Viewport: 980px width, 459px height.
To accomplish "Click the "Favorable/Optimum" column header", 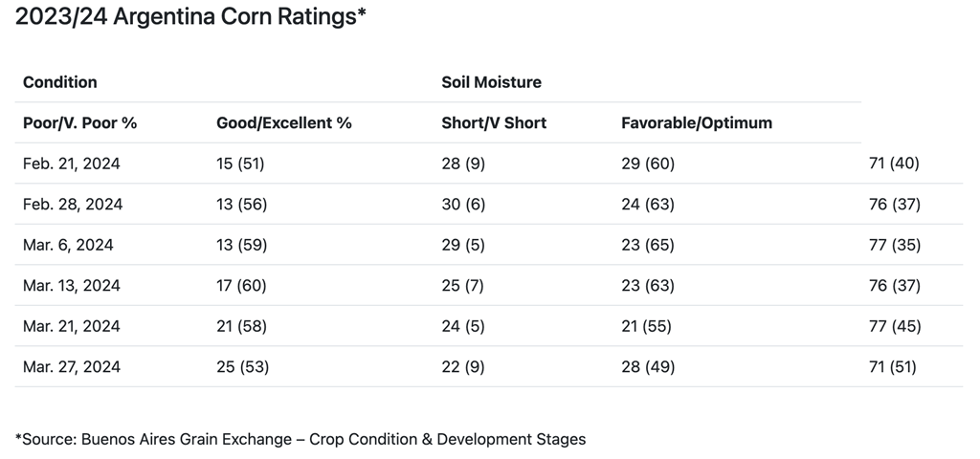I will point(697,123).
